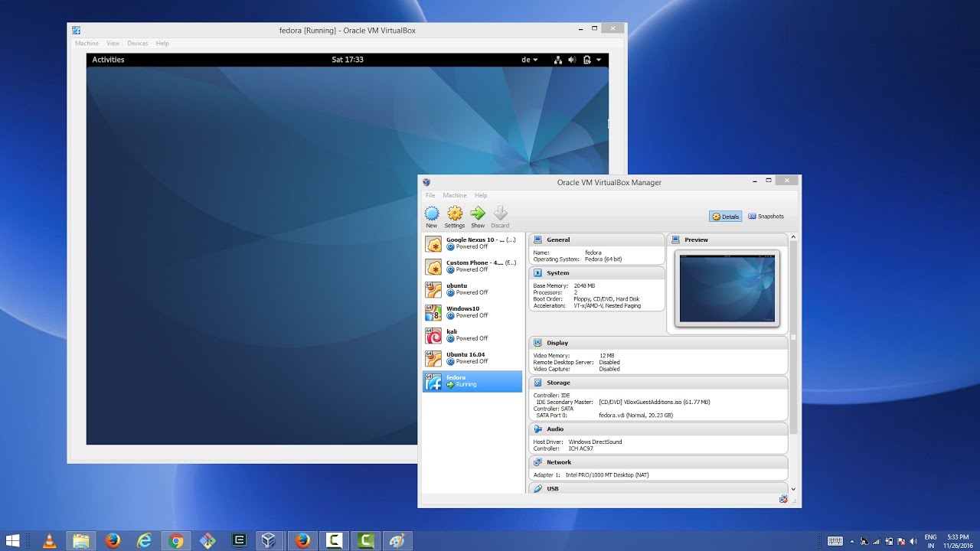Open Help menu in fedora VM window
Screen dimensions: 980x551
(162, 44)
